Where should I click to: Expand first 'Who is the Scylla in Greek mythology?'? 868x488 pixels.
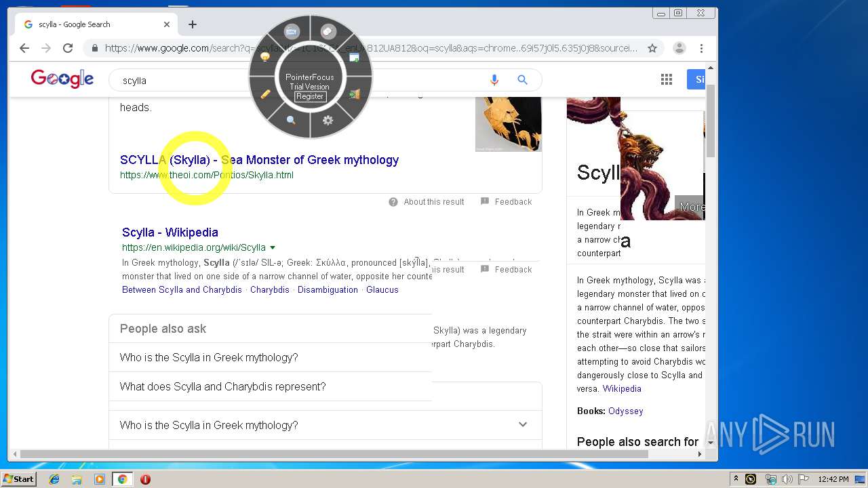click(209, 357)
